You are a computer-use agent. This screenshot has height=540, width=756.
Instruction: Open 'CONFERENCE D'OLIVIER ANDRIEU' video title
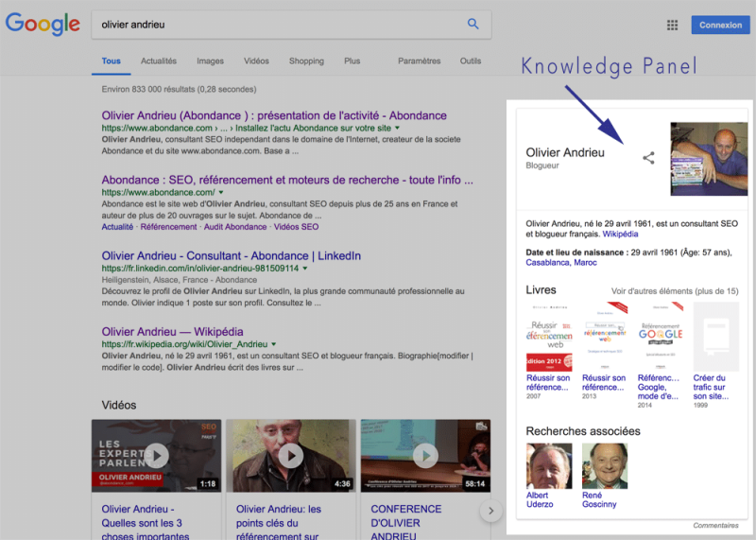pos(406,523)
